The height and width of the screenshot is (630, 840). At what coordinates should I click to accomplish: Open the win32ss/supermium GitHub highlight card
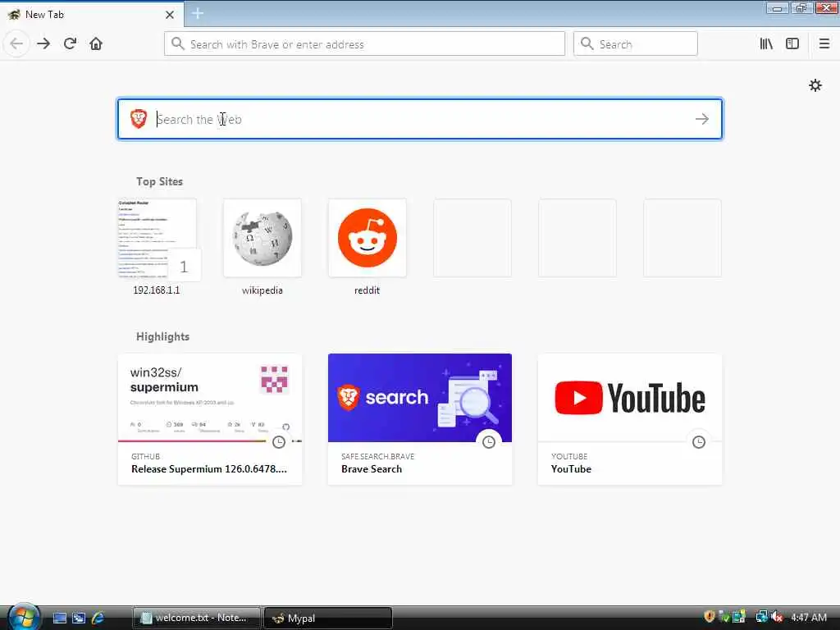point(210,419)
